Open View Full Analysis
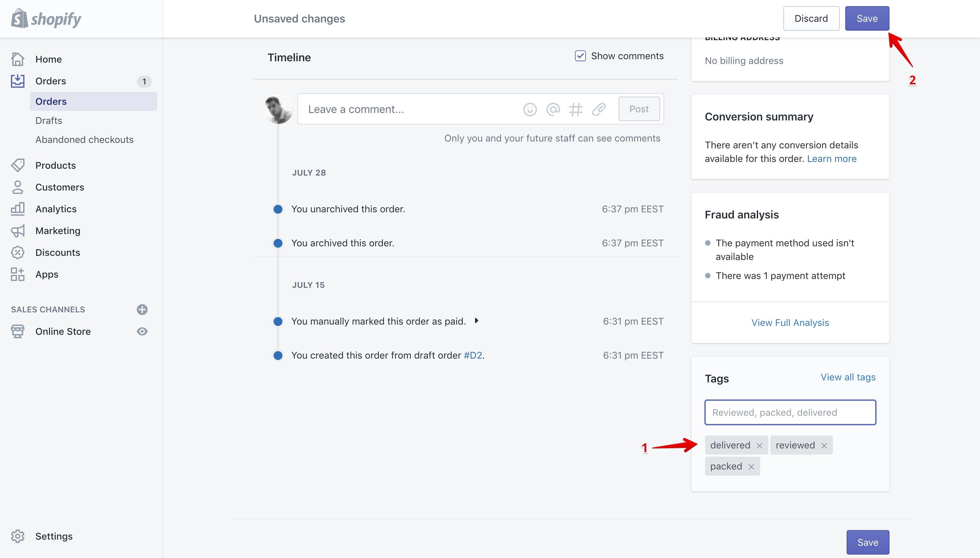The height and width of the screenshot is (558, 980). point(790,323)
